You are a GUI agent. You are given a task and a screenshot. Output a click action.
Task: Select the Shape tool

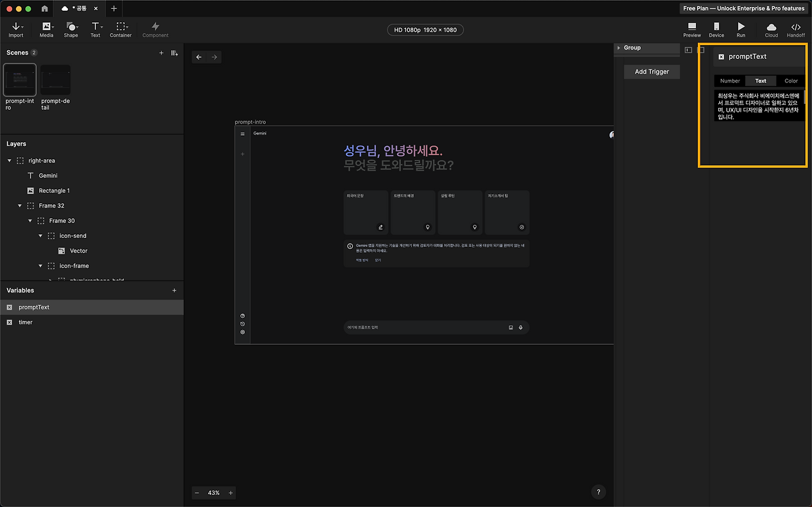pos(71,29)
